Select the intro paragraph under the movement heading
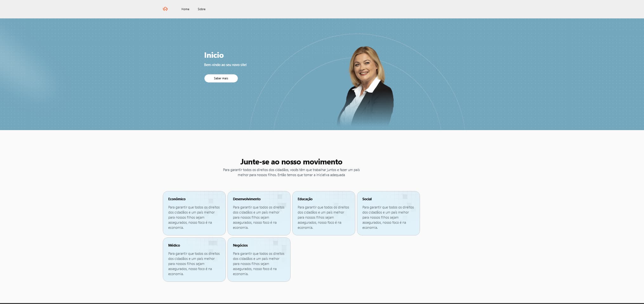Screen dimensions: 644x304 click(x=291, y=172)
